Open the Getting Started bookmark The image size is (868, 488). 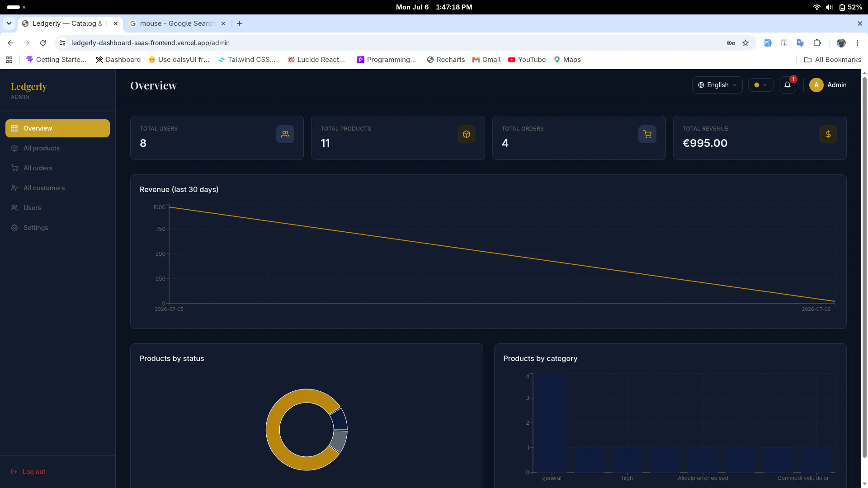coord(56,60)
